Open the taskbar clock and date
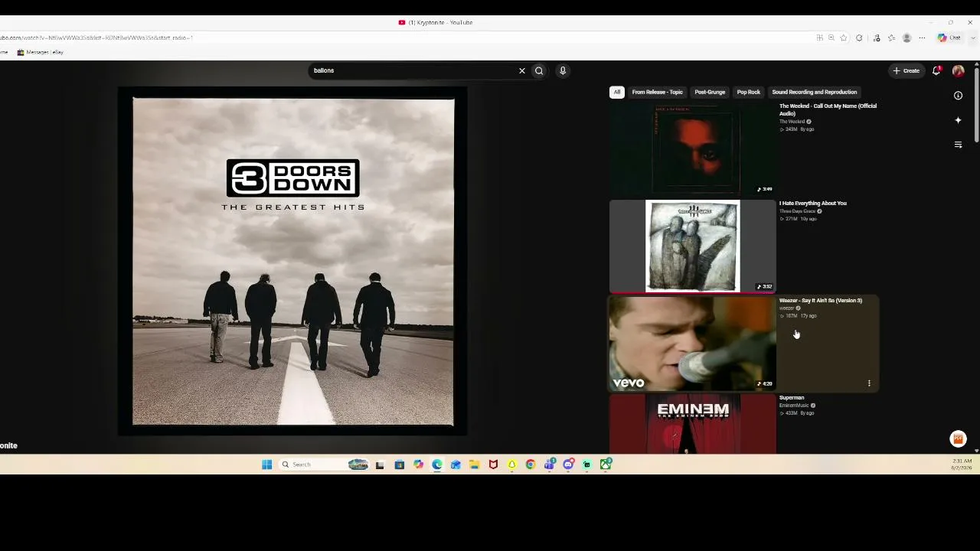The width and height of the screenshot is (980, 551). [x=962, y=465]
